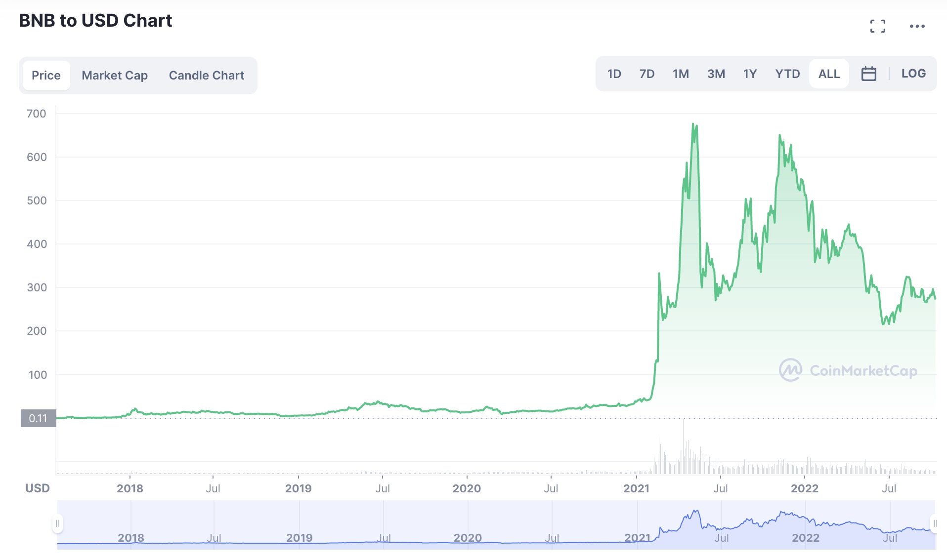Grab the left handle of range navigator
The image size is (947, 560).
(57, 524)
